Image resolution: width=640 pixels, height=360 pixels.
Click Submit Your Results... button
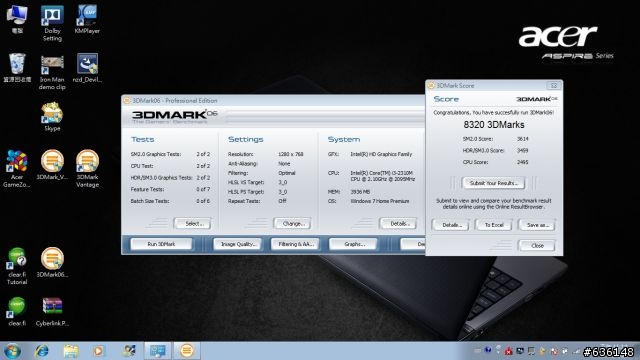point(493,183)
